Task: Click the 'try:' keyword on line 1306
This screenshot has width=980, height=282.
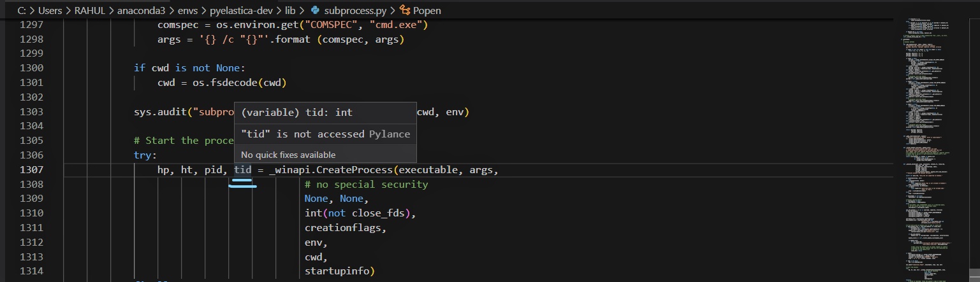Action: point(145,155)
